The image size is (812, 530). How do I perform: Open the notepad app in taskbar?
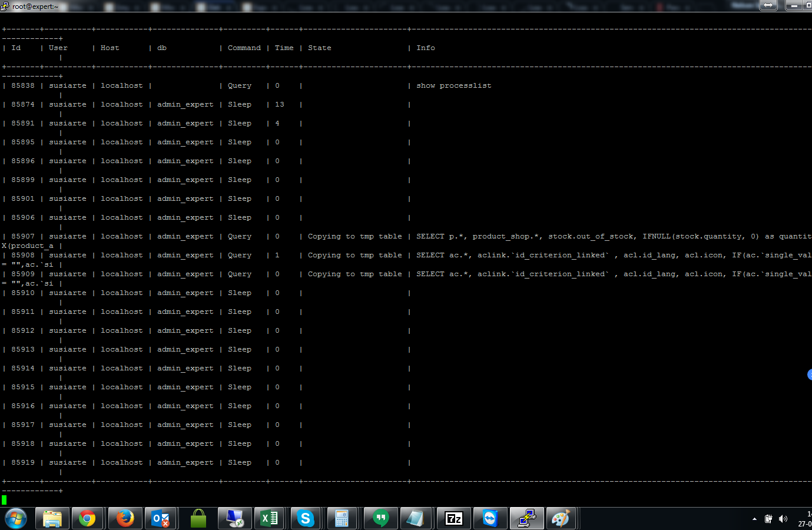click(416, 519)
